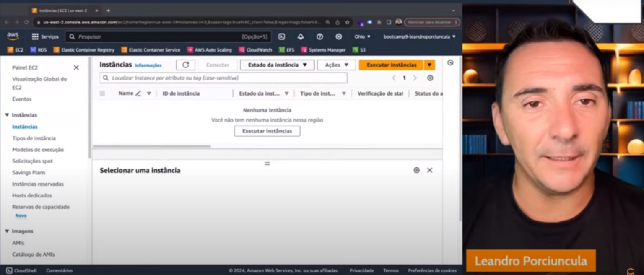
Task: Click the orange Executar instâncias button
Action: click(390, 65)
